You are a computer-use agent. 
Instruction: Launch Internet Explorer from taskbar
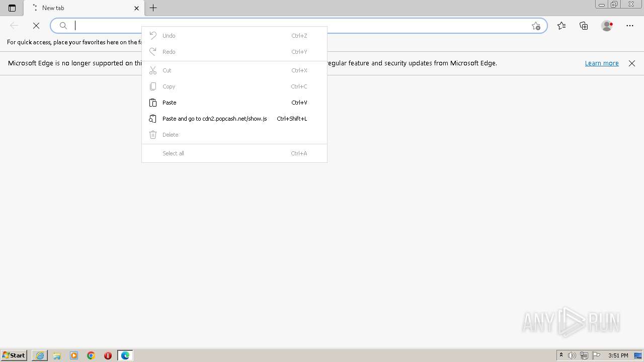click(x=40, y=355)
